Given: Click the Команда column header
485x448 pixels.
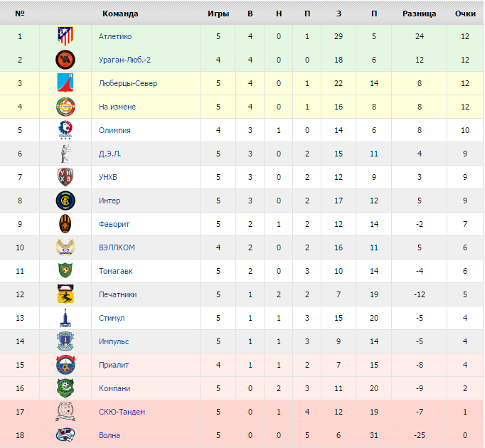Looking at the screenshot, I should [x=120, y=14].
